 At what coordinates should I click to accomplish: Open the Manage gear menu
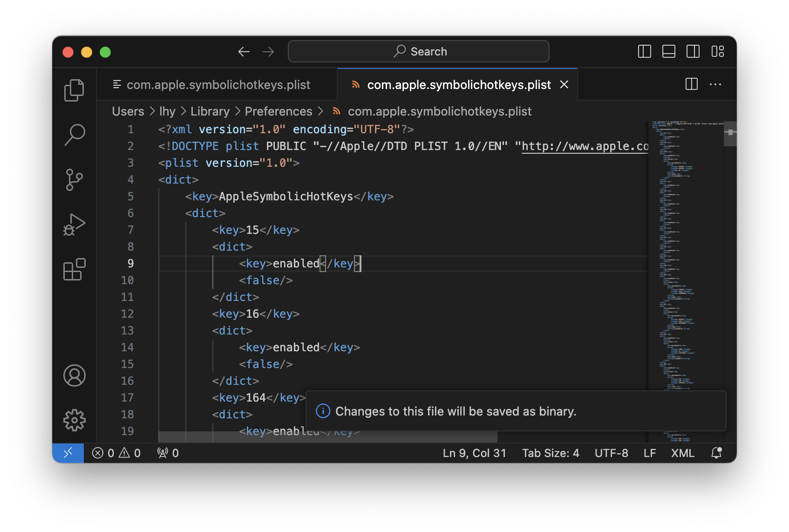(74, 420)
